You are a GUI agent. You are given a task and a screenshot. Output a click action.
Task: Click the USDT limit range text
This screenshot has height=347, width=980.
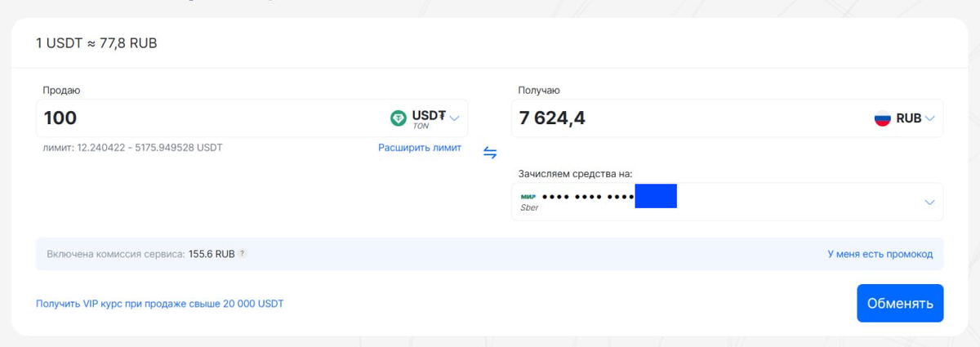point(133,148)
